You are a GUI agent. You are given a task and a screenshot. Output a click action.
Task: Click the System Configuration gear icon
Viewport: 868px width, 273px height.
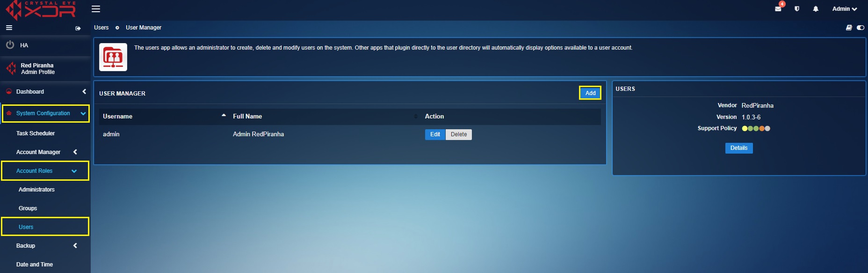[x=9, y=113]
